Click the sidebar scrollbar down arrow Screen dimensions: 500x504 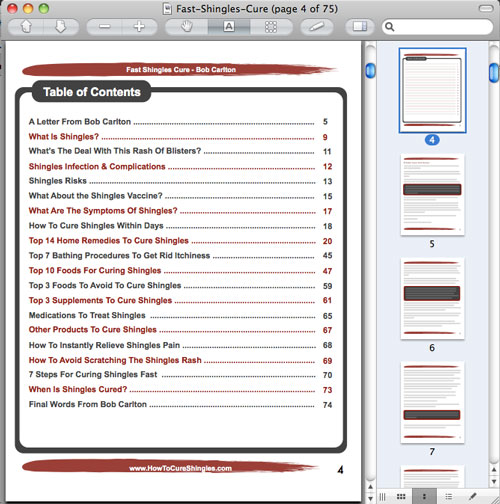(x=494, y=481)
